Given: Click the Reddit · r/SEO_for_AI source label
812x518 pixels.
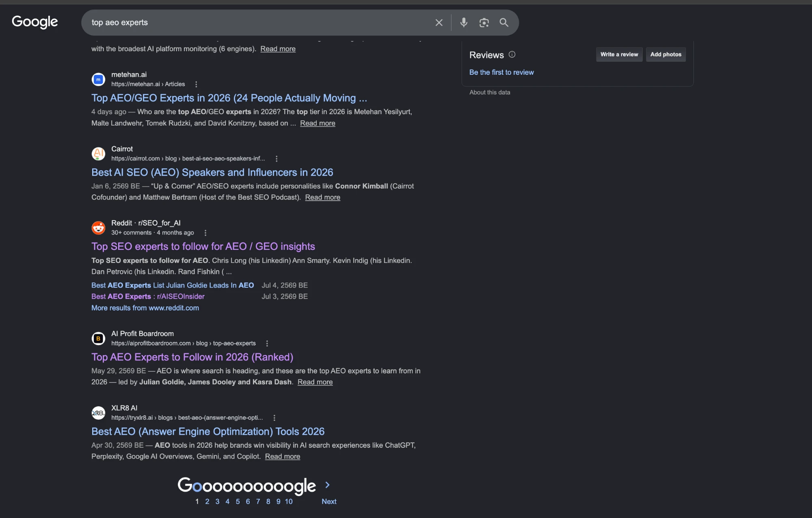Looking at the screenshot, I should [146, 223].
